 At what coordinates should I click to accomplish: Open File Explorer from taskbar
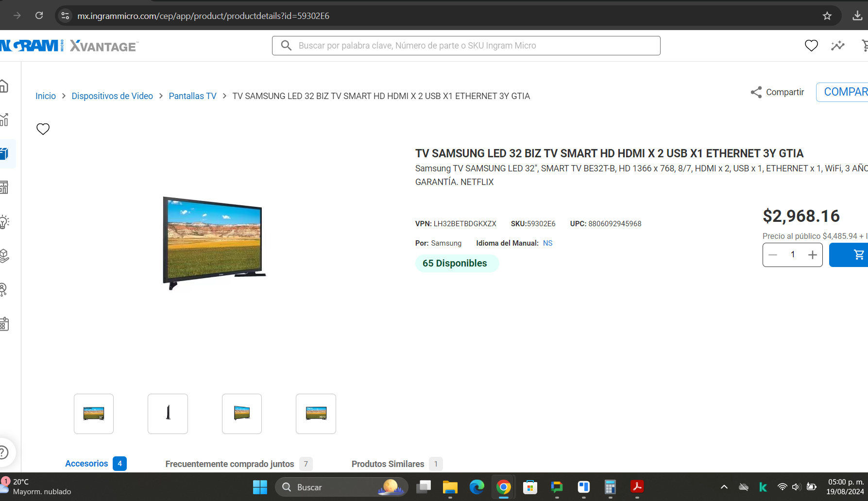[x=450, y=487]
